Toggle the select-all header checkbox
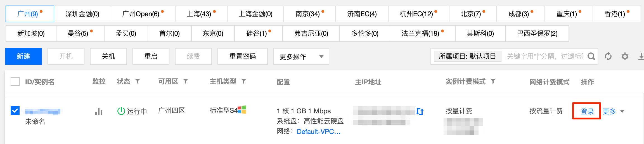This screenshot has width=644, height=144. click(15, 82)
